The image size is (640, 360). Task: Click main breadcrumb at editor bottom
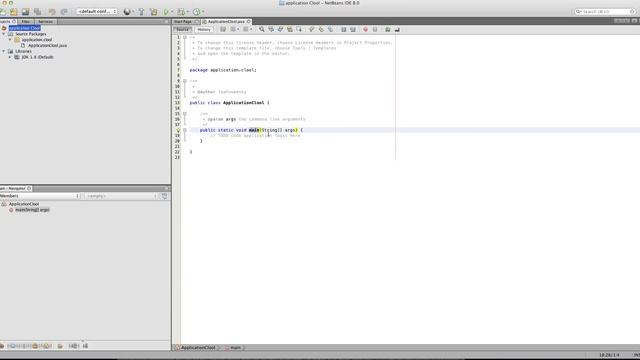coord(235,347)
